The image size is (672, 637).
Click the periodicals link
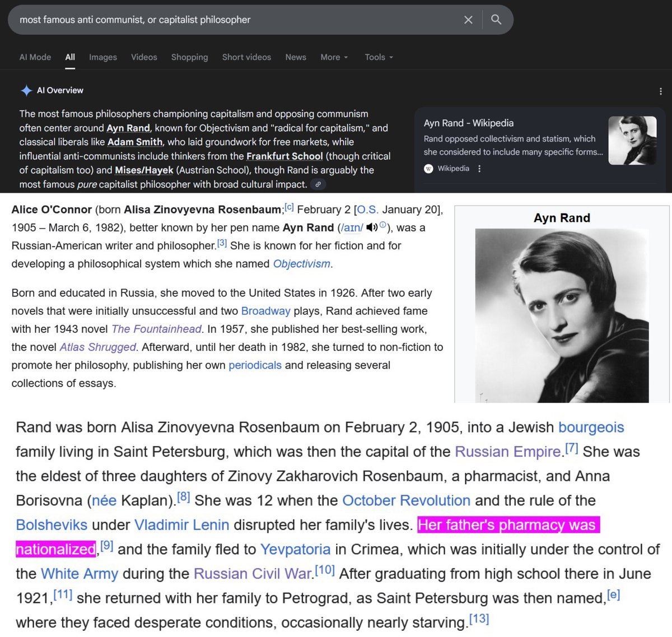(x=255, y=365)
